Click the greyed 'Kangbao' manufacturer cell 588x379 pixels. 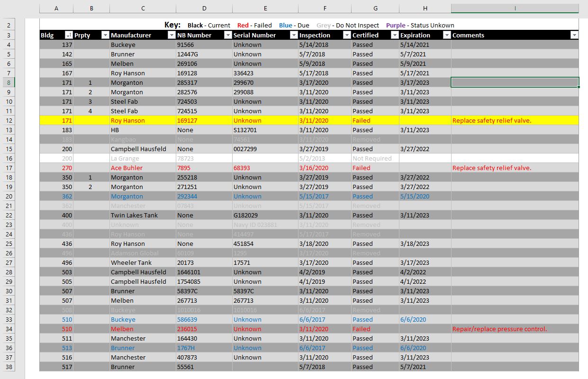(143, 139)
